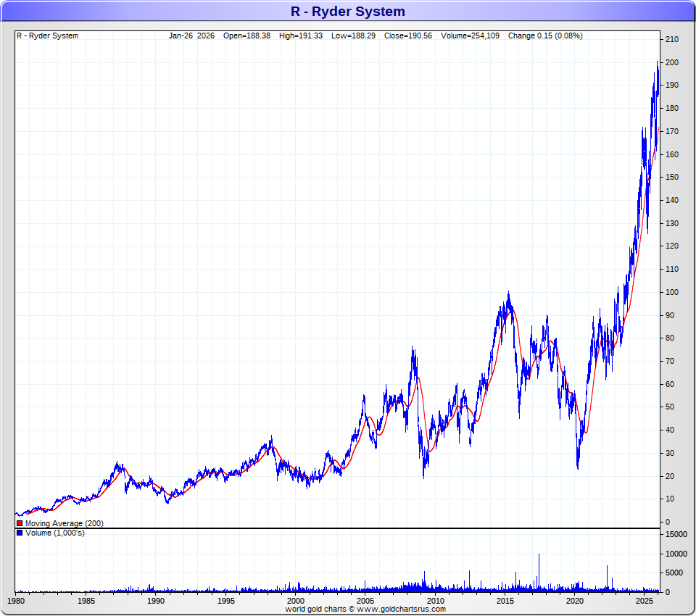Click the red Moving Average legend swatch
Image resolution: width=696 pixels, height=616 pixels.
[x=20, y=523]
